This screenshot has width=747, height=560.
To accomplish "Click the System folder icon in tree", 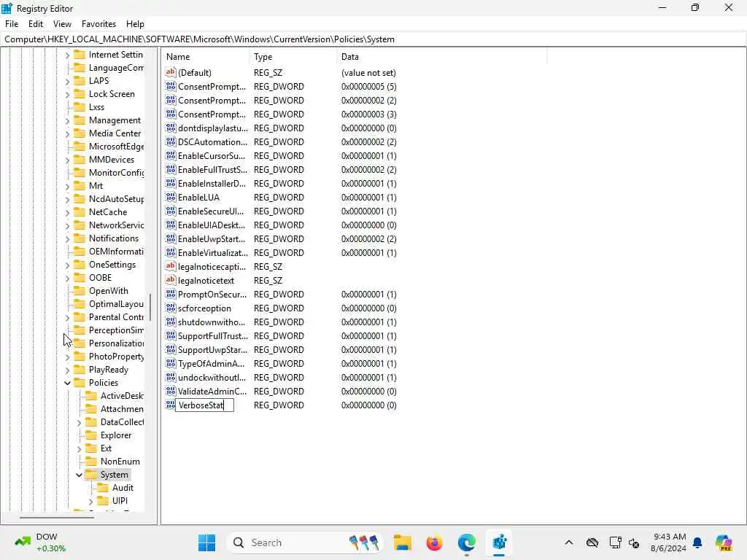I will click(x=91, y=474).
